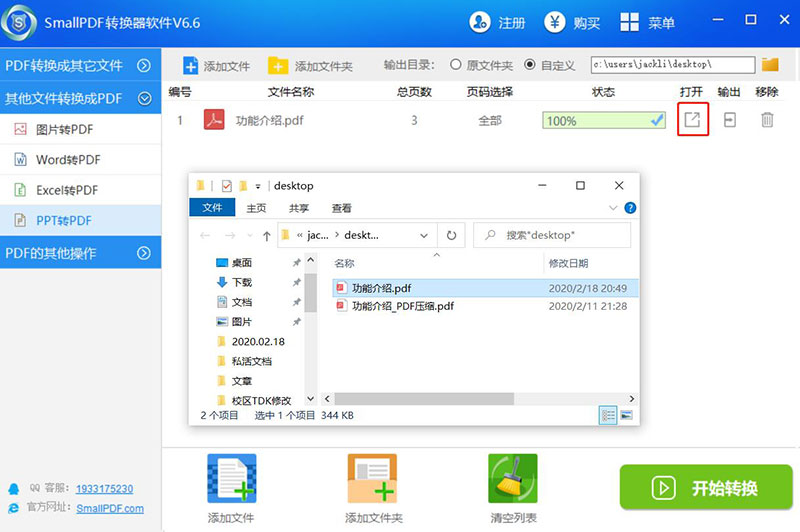The height and width of the screenshot is (532, 800).
Task: Open address bar path dropdown in explorer
Action: click(423, 236)
